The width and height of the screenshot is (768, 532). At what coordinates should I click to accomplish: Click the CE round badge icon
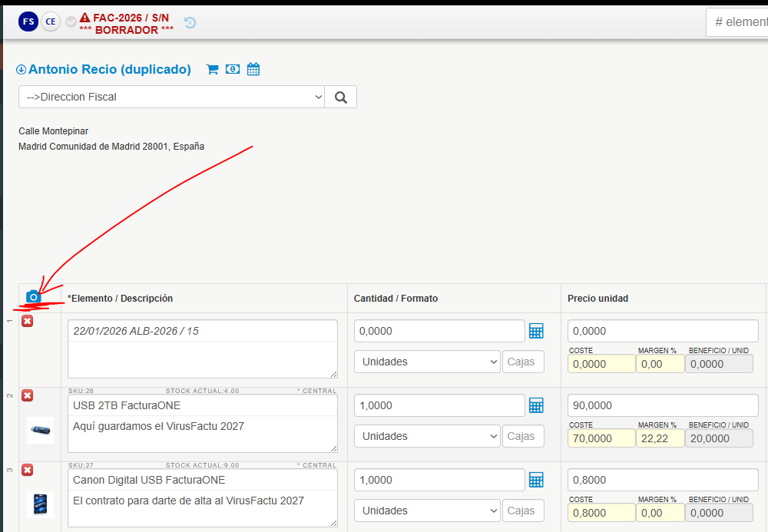[51, 21]
